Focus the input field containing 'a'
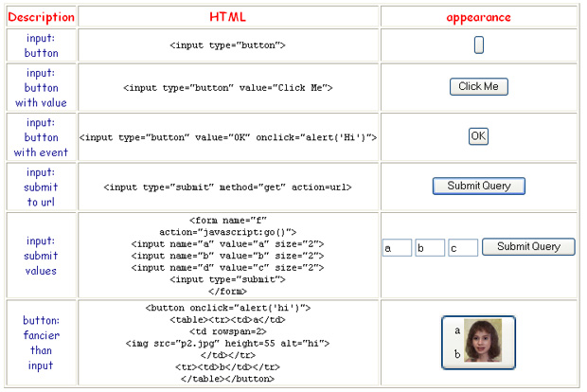Image resolution: width=587 pixels, height=392 pixels. (x=397, y=248)
